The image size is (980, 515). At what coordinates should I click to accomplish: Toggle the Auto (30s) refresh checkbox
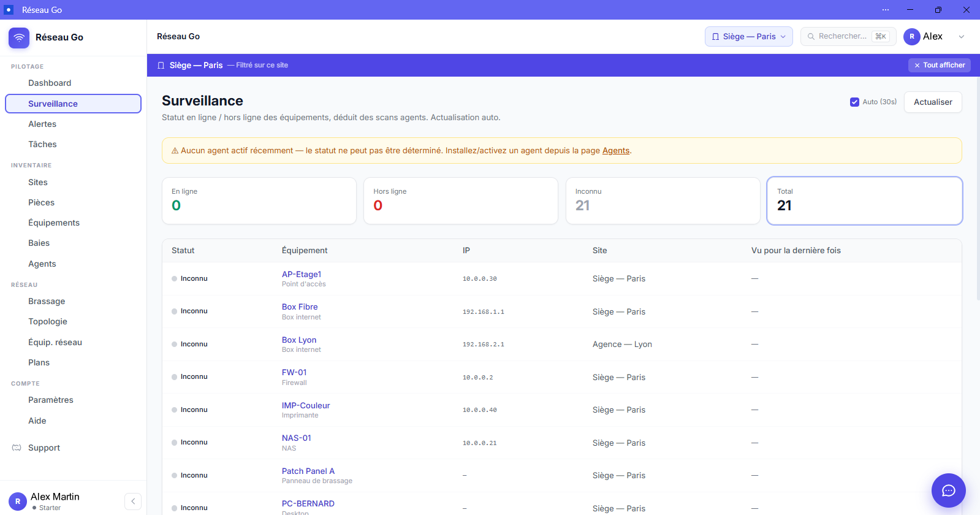(854, 102)
